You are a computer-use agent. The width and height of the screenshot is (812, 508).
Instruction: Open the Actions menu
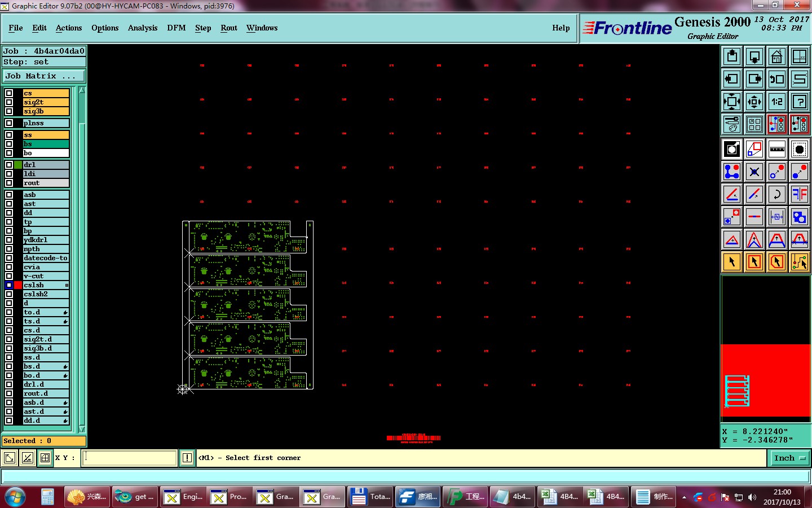point(69,28)
